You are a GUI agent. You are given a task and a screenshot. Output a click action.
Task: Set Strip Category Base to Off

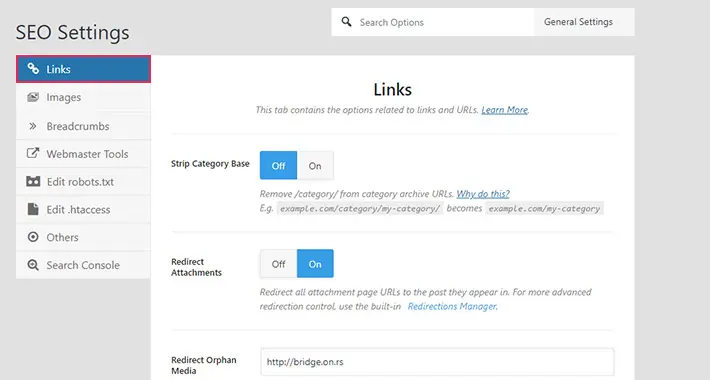coord(278,166)
